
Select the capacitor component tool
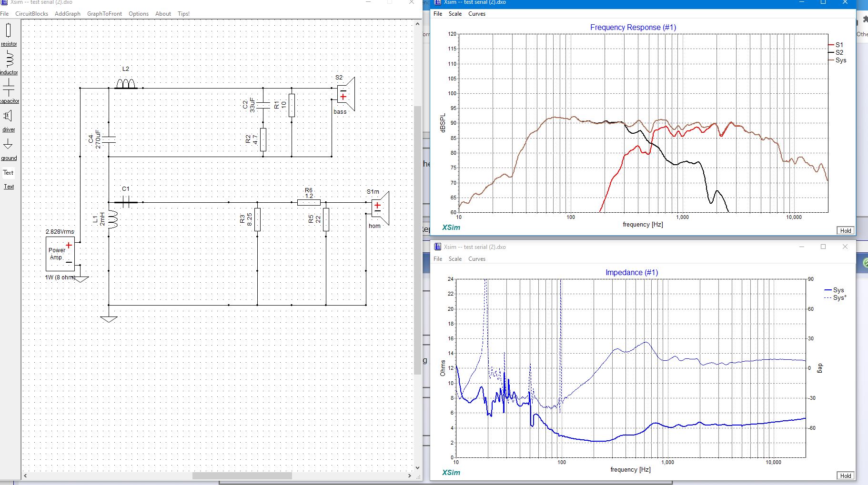(9, 91)
